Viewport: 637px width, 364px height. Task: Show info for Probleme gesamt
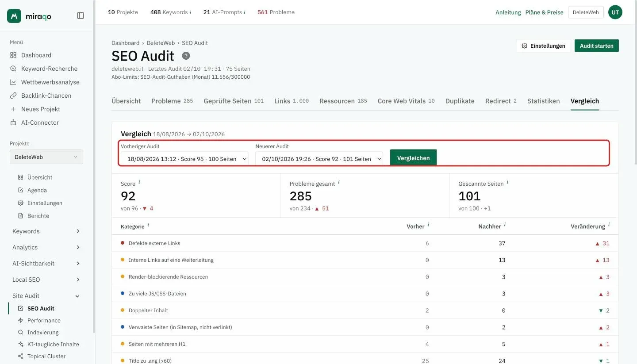point(339,182)
